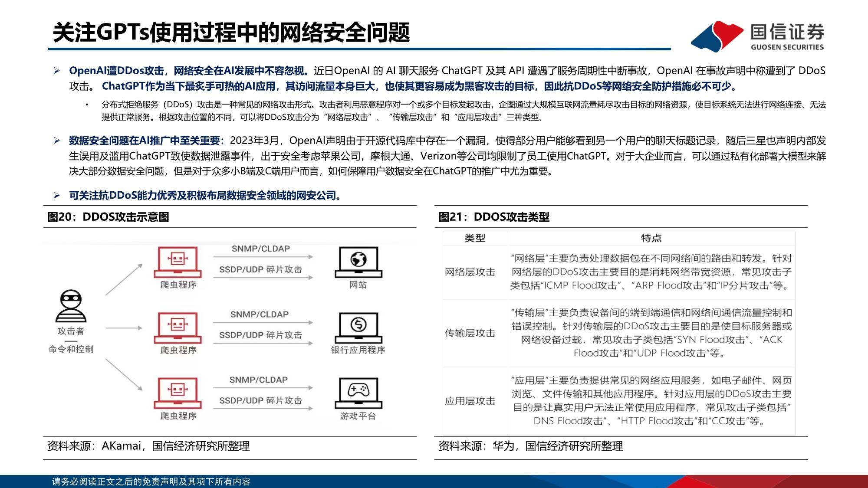Click the table header 特点
This screenshot has height=488, width=868.
coord(651,238)
